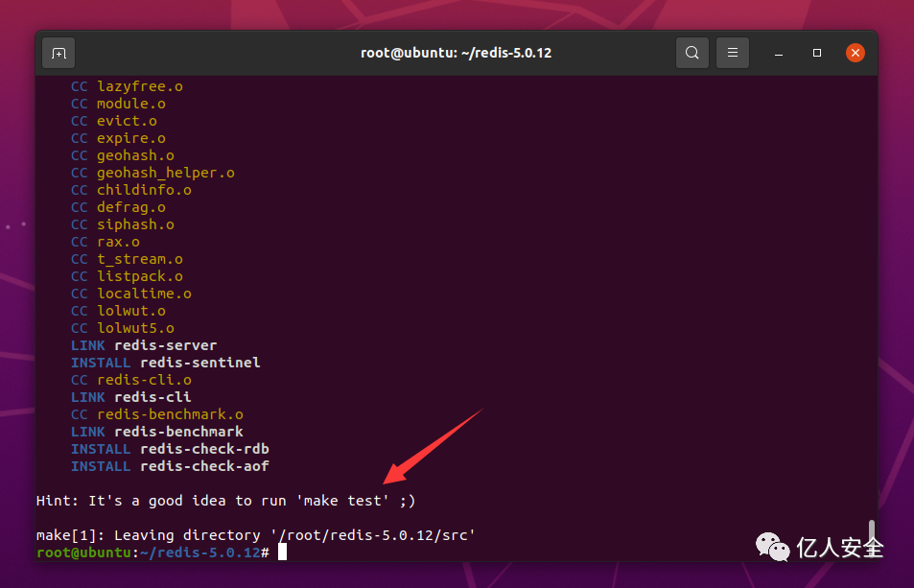
Task: Click the 'redis-benchmark.o' line
Action: [x=157, y=414]
